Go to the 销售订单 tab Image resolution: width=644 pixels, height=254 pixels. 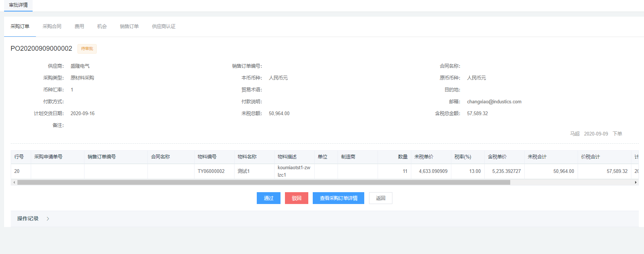(129, 27)
